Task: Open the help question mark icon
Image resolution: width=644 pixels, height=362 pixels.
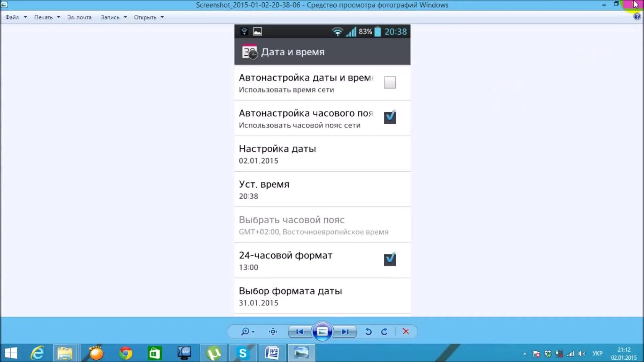Action: pos(637,17)
